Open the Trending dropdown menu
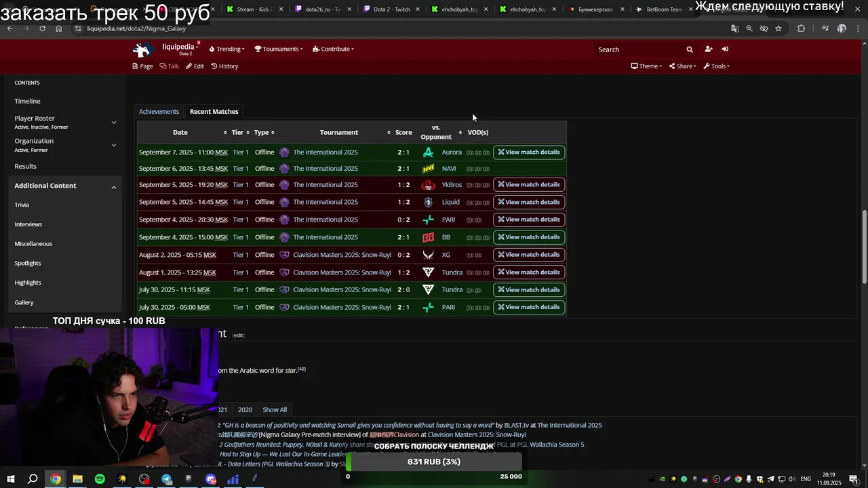The width and height of the screenshot is (868, 488). pos(227,49)
